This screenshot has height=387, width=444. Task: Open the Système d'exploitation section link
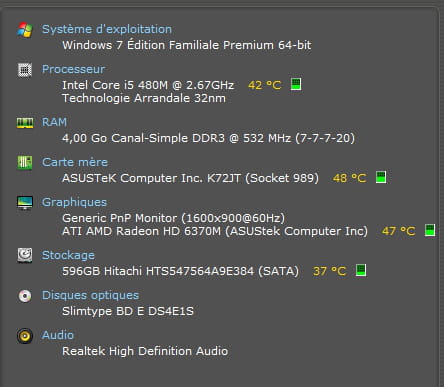pos(107,29)
